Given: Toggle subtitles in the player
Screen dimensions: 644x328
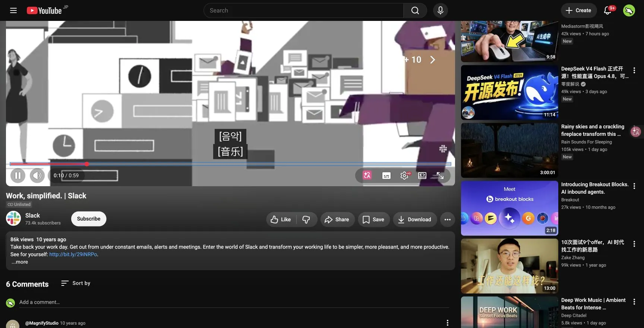Looking at the screenshot, I should pos(386,175).
